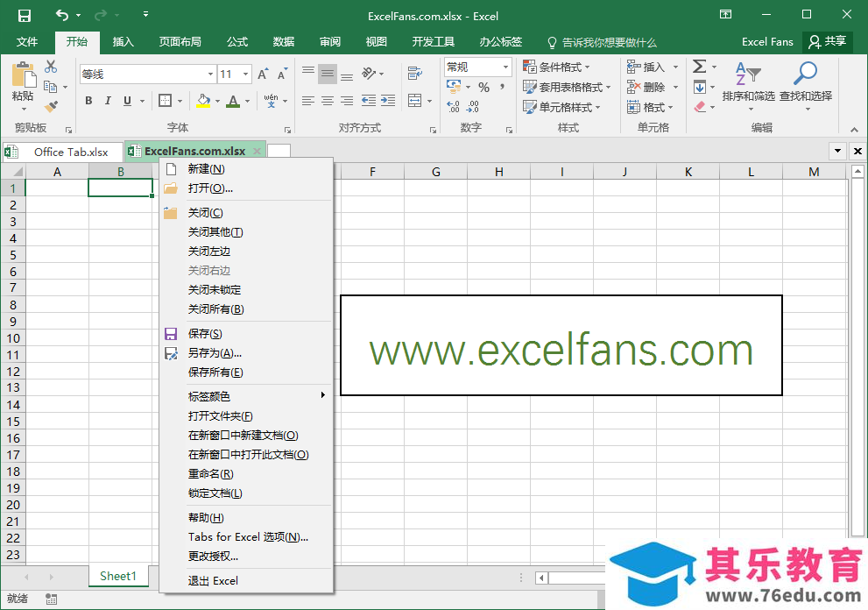Toggle Italic formatting

108,100
